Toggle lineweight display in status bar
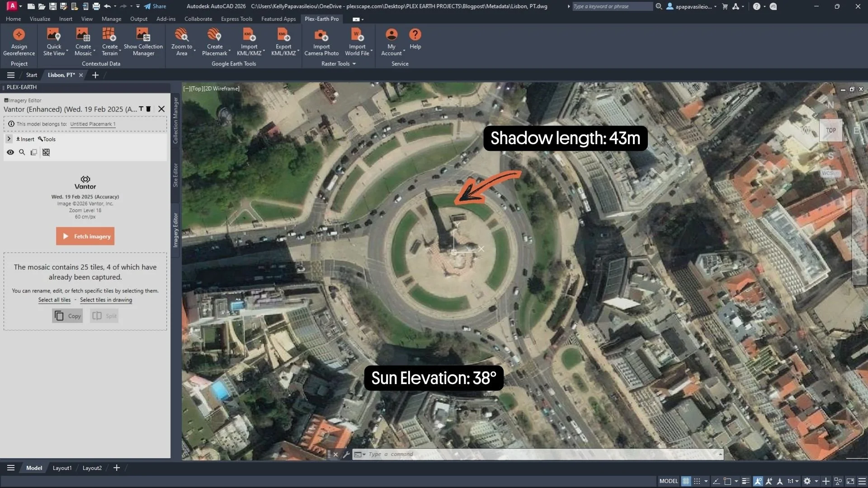The width and height of the screenshot is (868, 488). (746, 481)
